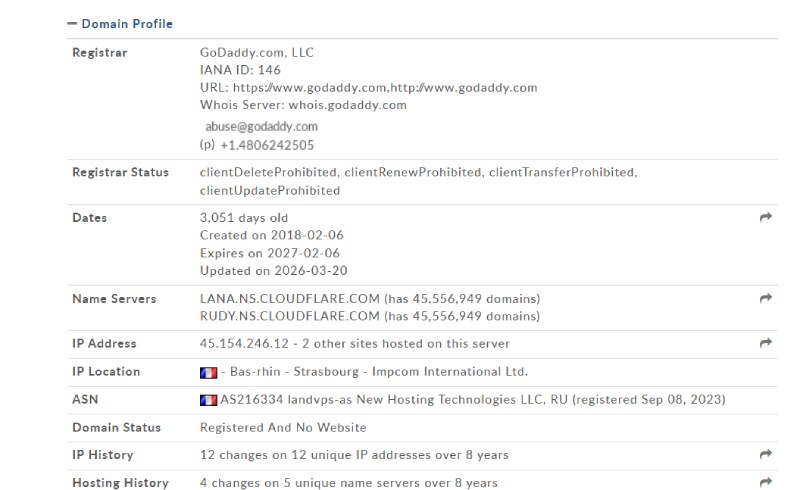
Task: Click the AS216334 landvps-as ASN entry
Action: 472,399
